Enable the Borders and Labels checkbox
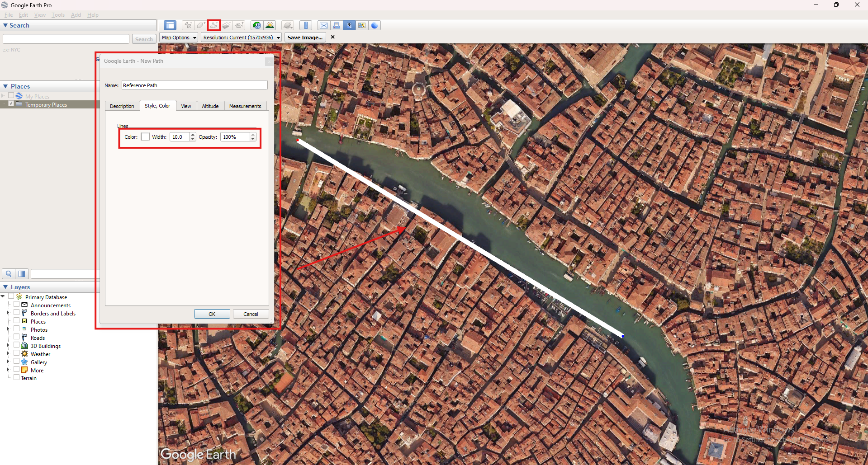 (x=16, y=313)
